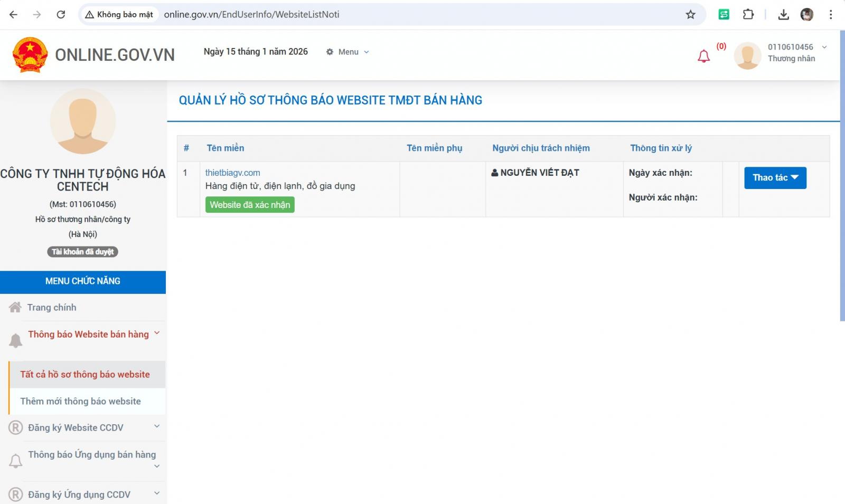Select Tất cả hồ sơ thông báo website
Viewport: 845px width, 504px height.
[x=85, y=375]
